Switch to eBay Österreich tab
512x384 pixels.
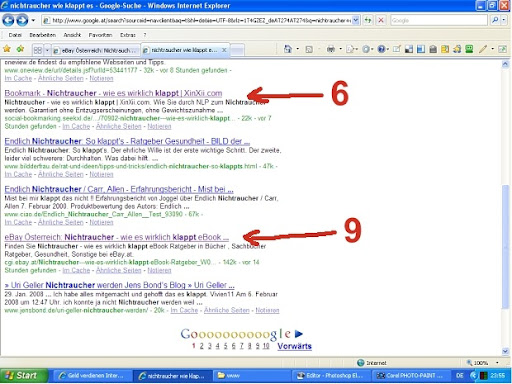click(96, 50)
